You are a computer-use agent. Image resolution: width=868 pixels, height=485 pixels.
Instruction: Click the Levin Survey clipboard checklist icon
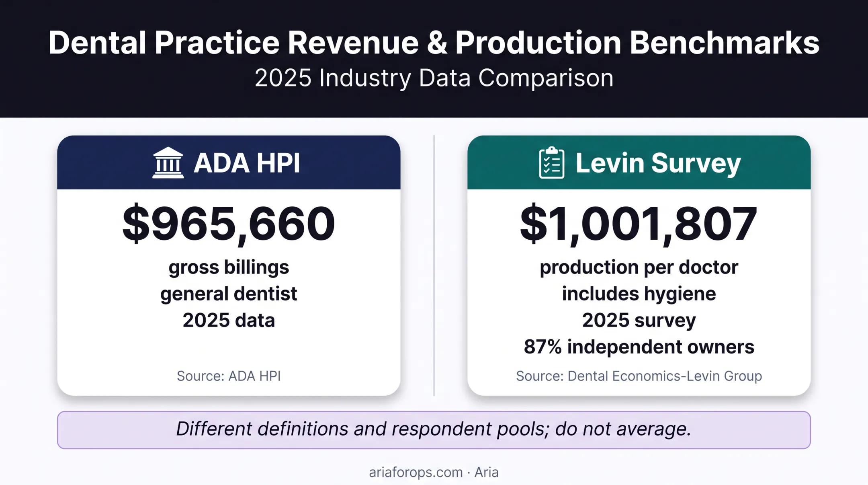coord(551,162)
